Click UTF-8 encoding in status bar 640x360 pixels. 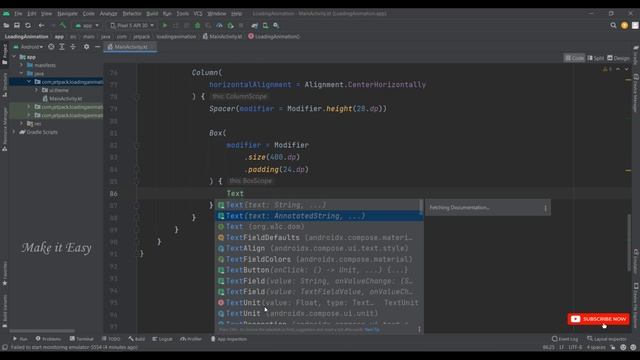[x=575, y=347]
